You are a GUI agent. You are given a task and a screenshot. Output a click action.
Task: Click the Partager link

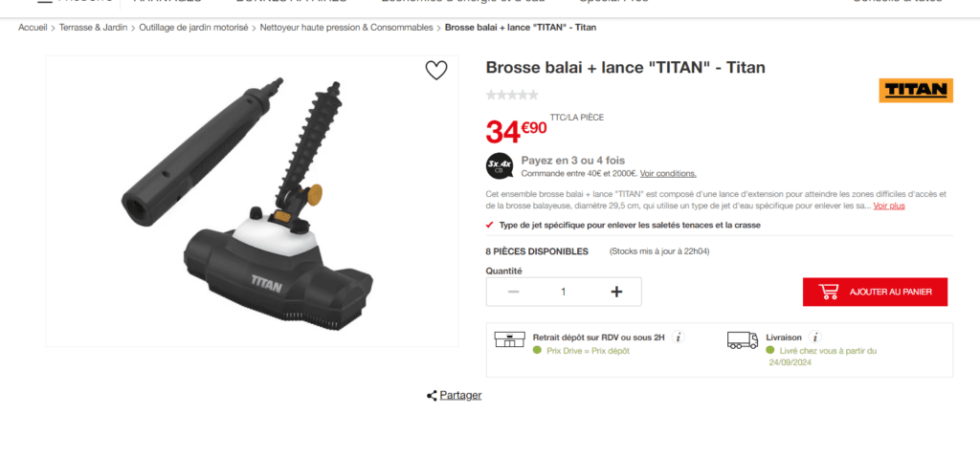(x=460, y=395)
